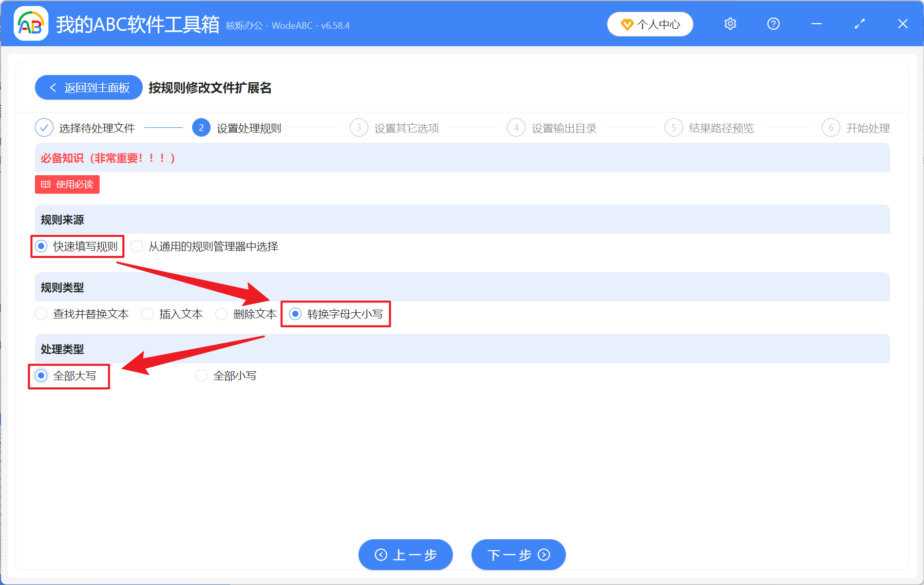Select 全部小写 processing type

(x=226, y=376)
